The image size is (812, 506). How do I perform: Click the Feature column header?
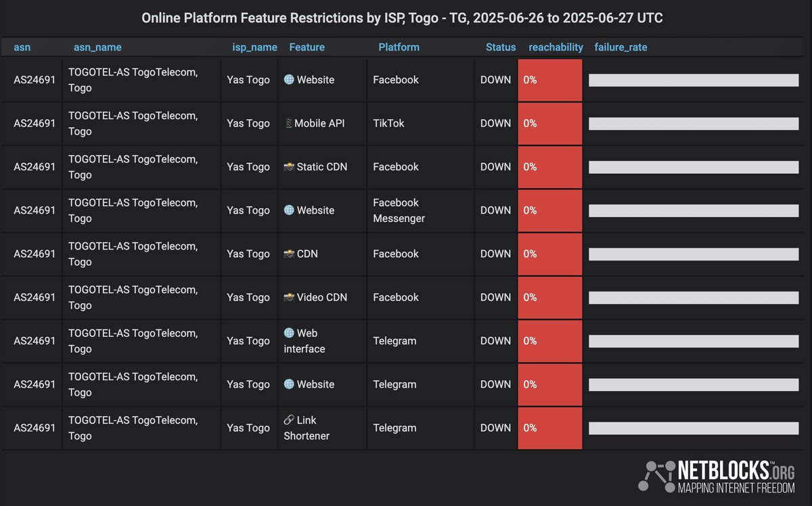click(x=307, y=47)
